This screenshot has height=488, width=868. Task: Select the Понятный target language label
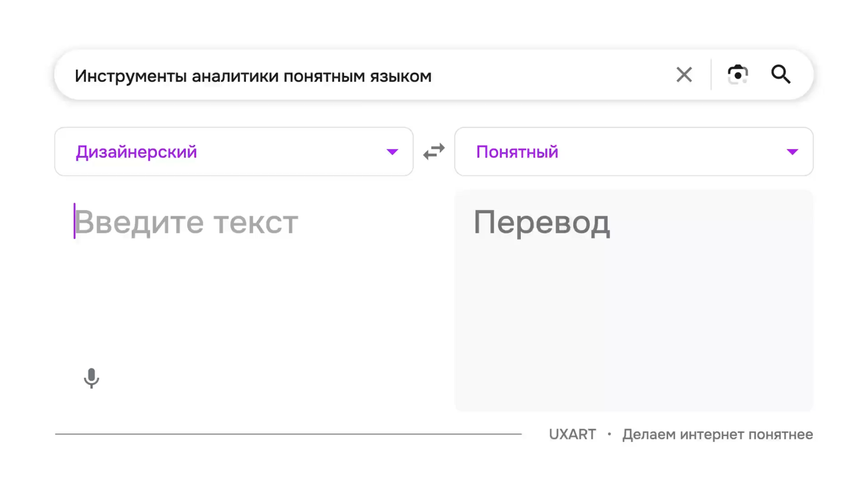[517, 152]
